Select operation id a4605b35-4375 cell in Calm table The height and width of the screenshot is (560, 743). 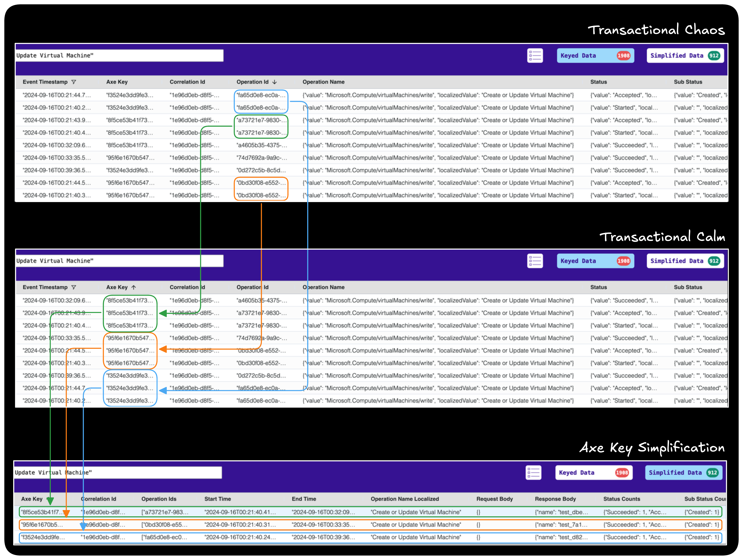tap(262, 300)
